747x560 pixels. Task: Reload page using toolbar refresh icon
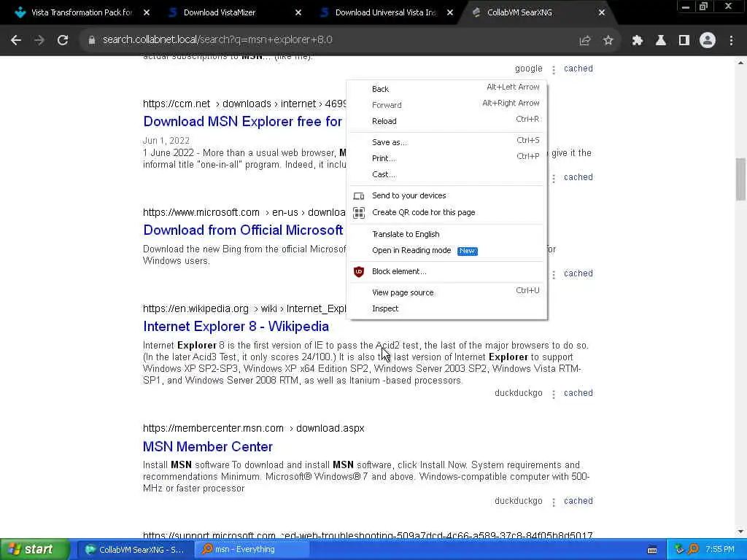point(63,40)
